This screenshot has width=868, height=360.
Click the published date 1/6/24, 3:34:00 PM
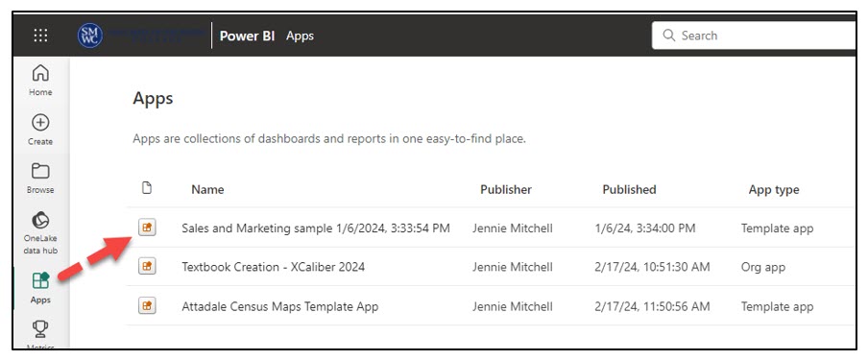[x=645, y=228]
